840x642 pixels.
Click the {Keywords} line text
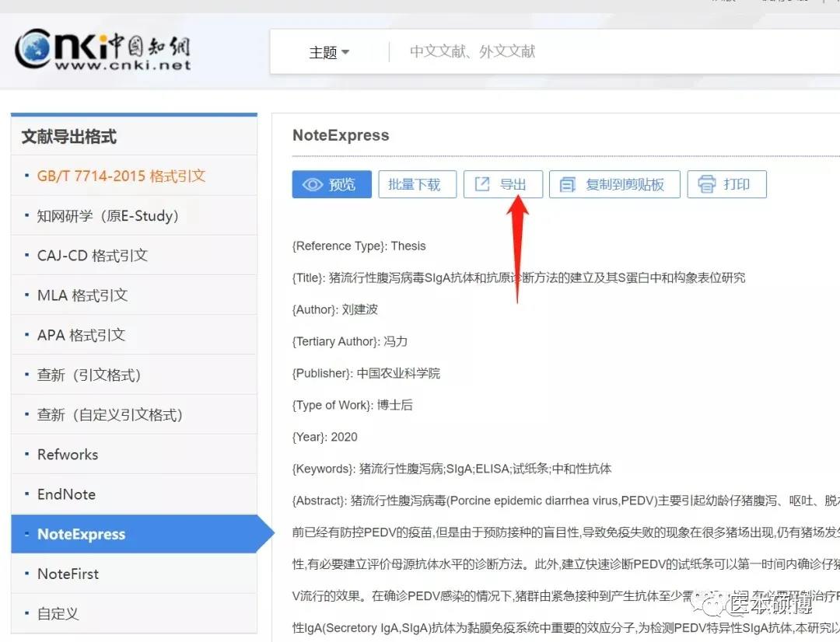[x=452, y=469]
